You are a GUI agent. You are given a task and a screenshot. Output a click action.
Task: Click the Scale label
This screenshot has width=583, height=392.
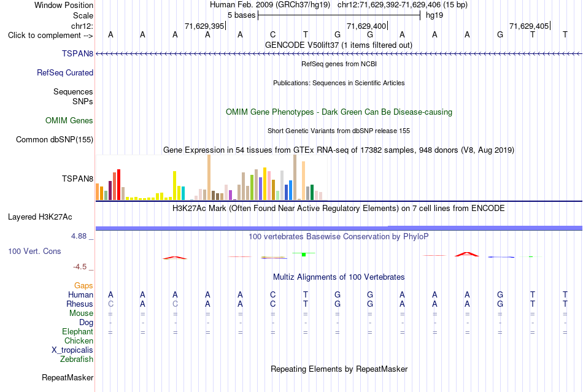coord(83,15)
